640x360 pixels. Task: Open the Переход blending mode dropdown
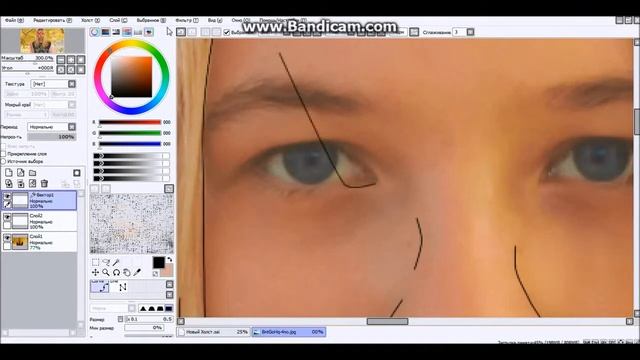pyautogui.click(x=52, y=127)
